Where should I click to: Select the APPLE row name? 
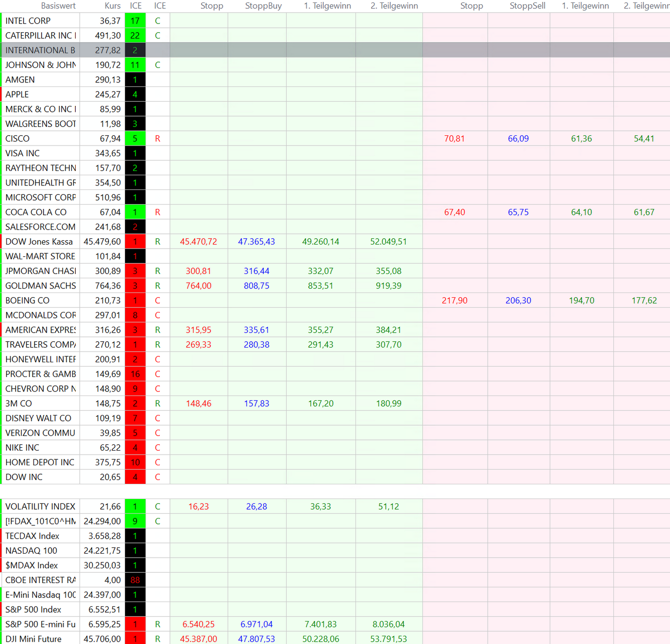(17, 95)
